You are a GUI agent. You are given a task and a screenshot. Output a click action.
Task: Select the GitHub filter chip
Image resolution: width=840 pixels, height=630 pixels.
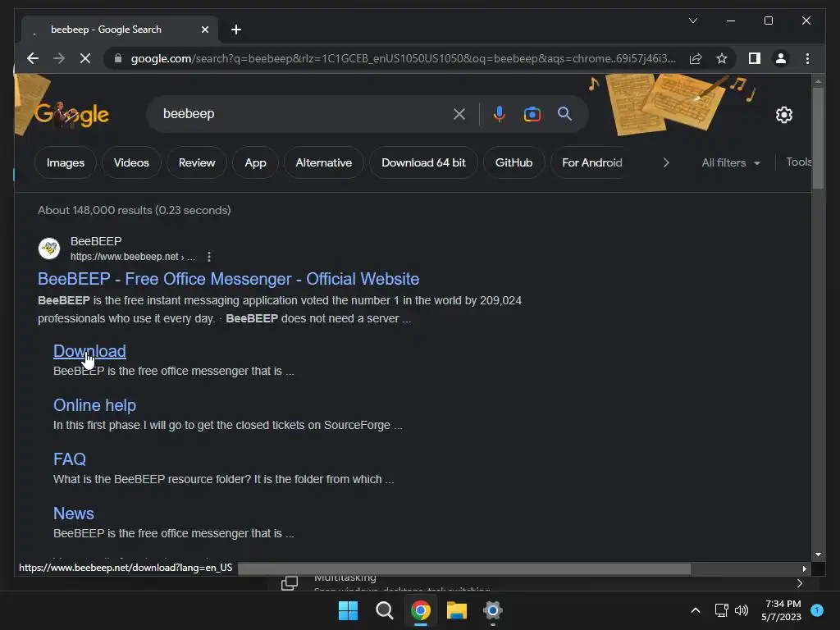pos(514,162)
